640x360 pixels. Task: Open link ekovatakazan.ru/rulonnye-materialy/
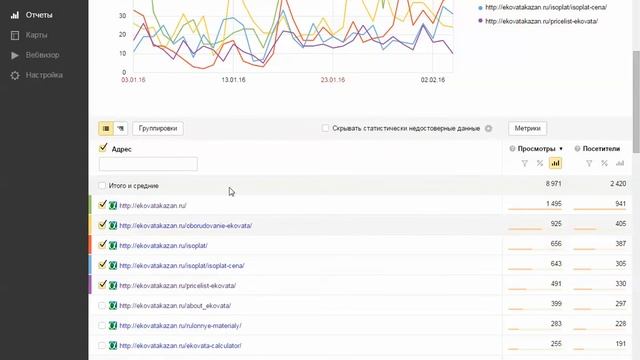pos(180,326)
